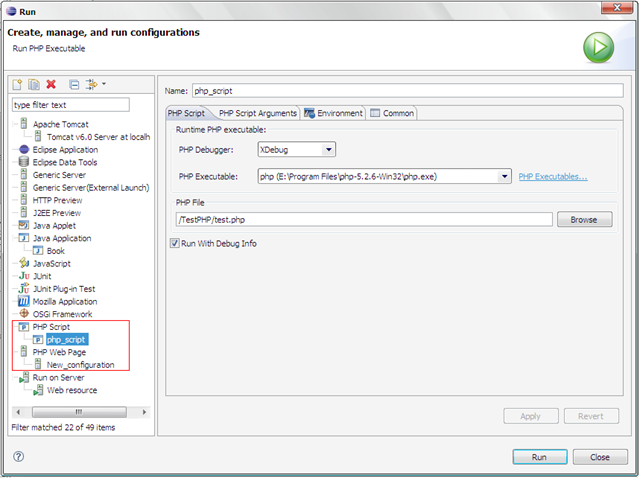Viewport: 640px width, 478px height.
Task: Click the Web resource icon
Action: (x=38, y=390)
